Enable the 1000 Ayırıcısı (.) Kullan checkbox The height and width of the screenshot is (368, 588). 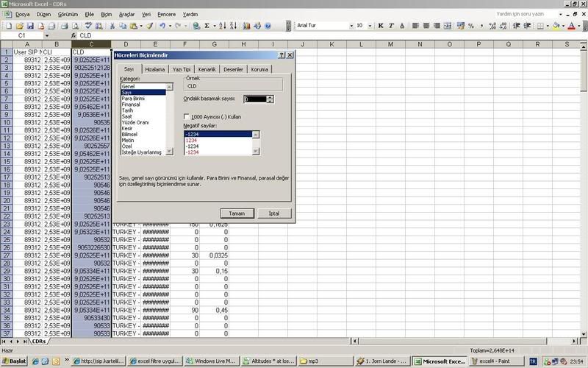tap(187, 116)
